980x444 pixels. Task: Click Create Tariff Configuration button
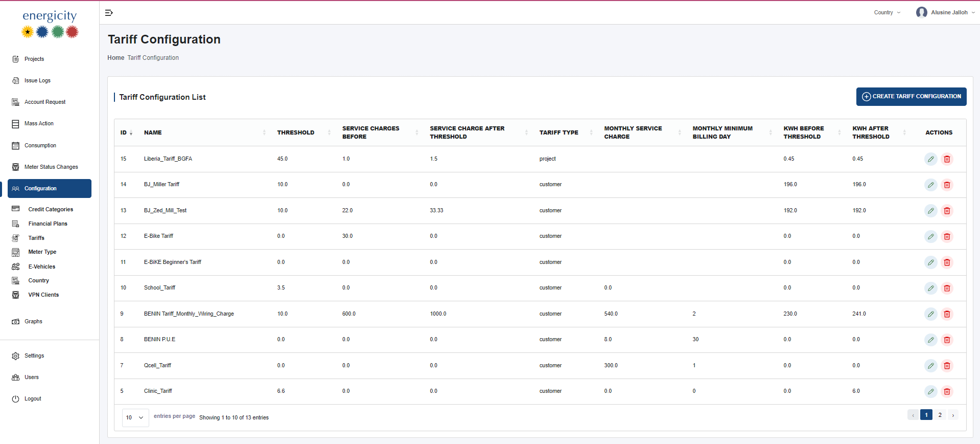(911, 97)
